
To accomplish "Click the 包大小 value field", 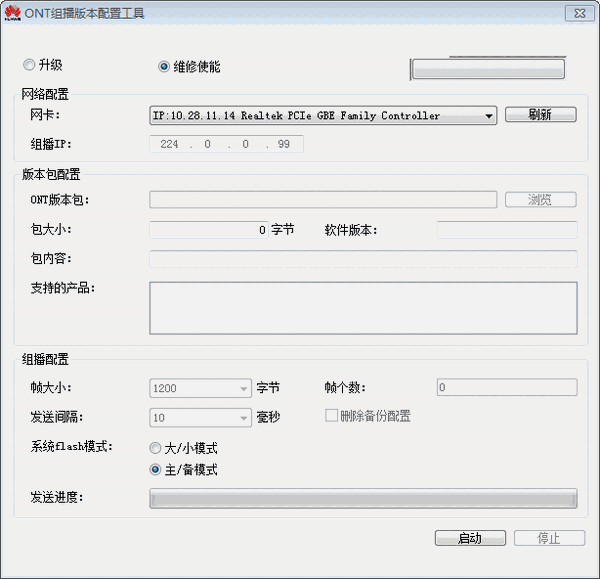I will 209,230.
